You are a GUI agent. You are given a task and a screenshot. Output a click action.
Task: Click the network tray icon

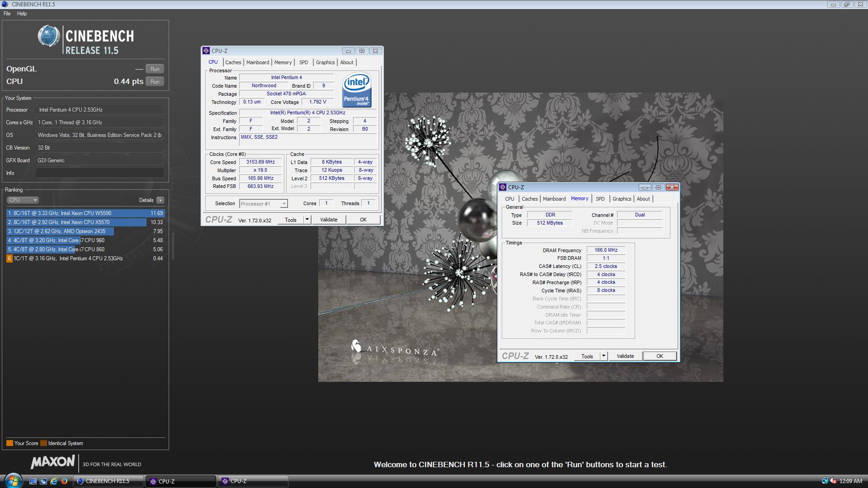(x=825, y=481)
